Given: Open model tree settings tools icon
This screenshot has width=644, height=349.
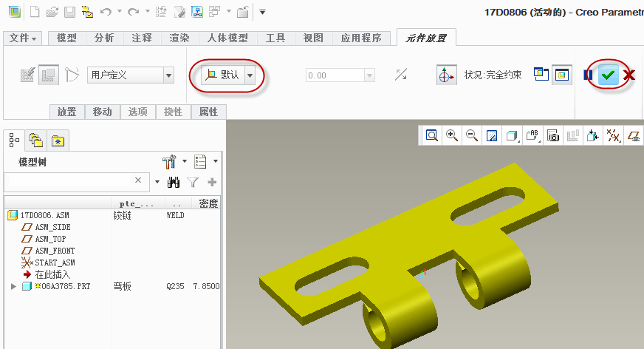Looking at the screenshot, I should (x=169, y=161).
